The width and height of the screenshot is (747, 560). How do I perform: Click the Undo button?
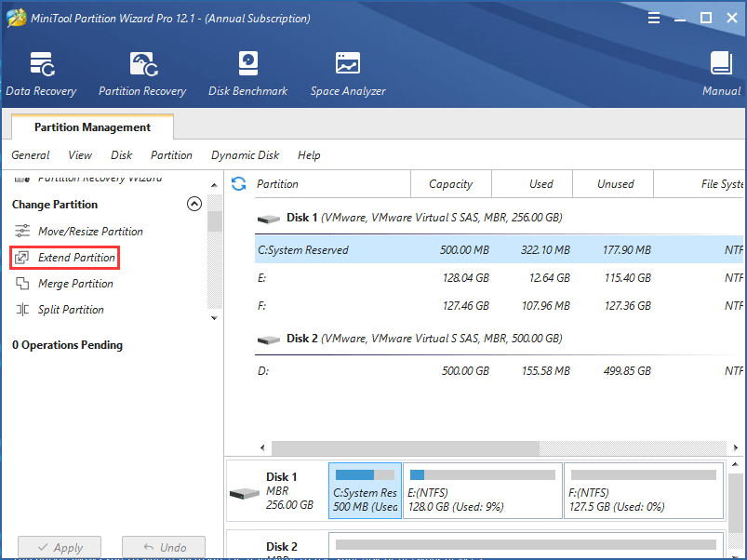tap(164, 547)
